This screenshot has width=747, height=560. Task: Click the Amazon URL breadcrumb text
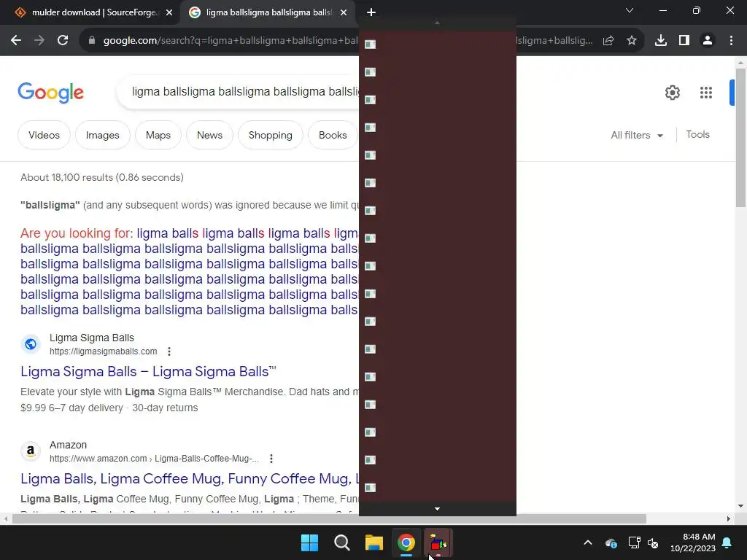(154, 459)
